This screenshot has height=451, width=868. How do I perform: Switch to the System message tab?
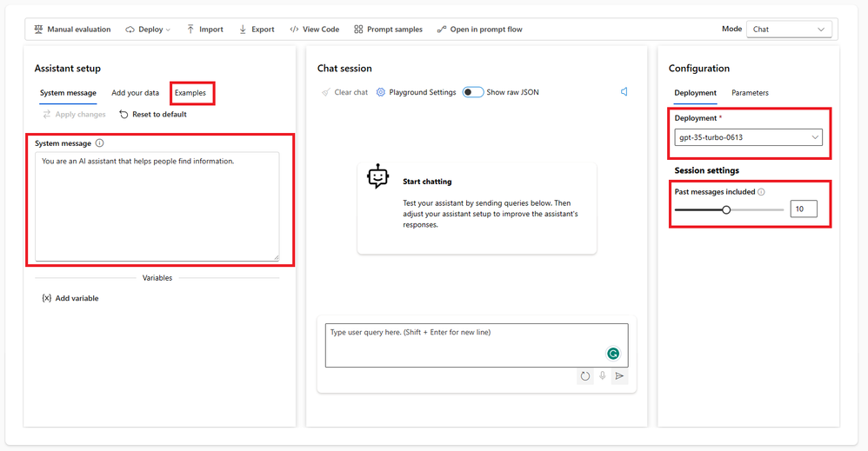click(68, 93)
